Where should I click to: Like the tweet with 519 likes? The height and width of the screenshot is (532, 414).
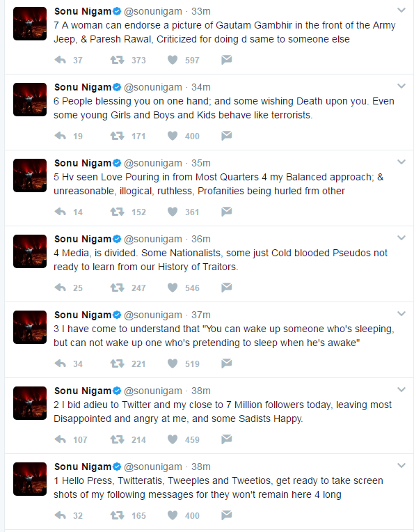point(173,363)
